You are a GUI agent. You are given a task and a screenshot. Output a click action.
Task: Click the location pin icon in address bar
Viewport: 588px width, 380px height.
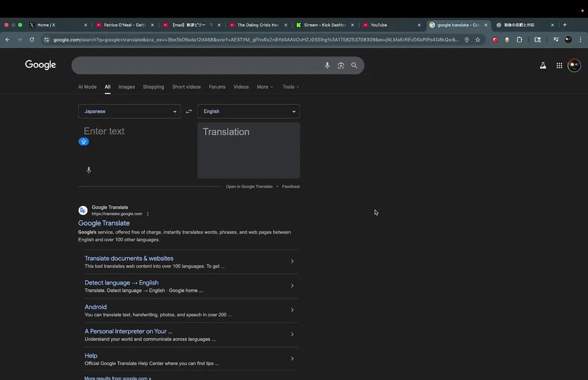(467, 40)
